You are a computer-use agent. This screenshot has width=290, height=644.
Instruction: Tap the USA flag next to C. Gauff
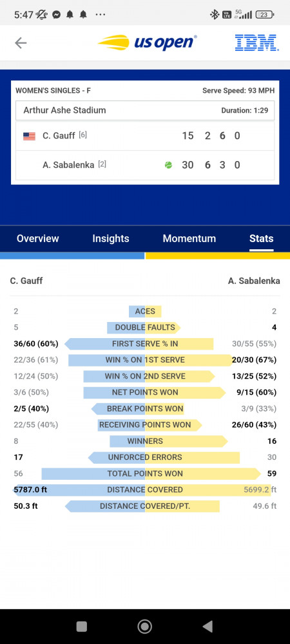click(x=29, y=136)
